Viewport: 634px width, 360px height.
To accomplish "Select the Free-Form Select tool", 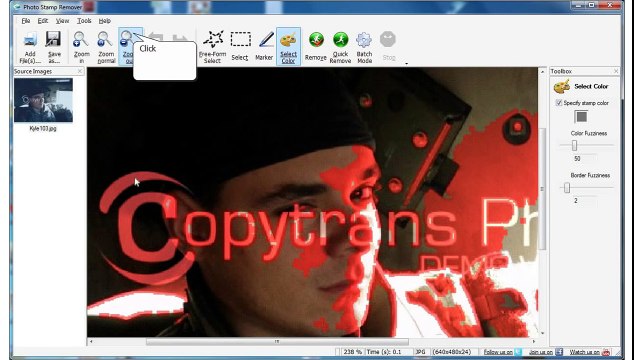I will click(x=212, y=47).
